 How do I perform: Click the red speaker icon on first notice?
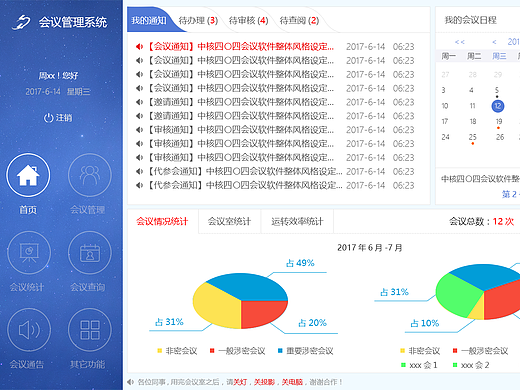pos(139,47)
